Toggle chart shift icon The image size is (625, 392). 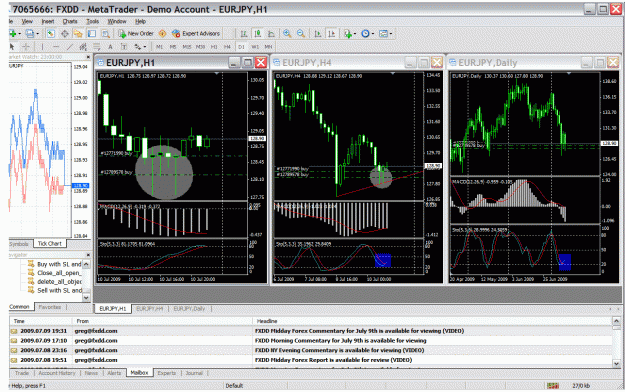coord(331,34)
